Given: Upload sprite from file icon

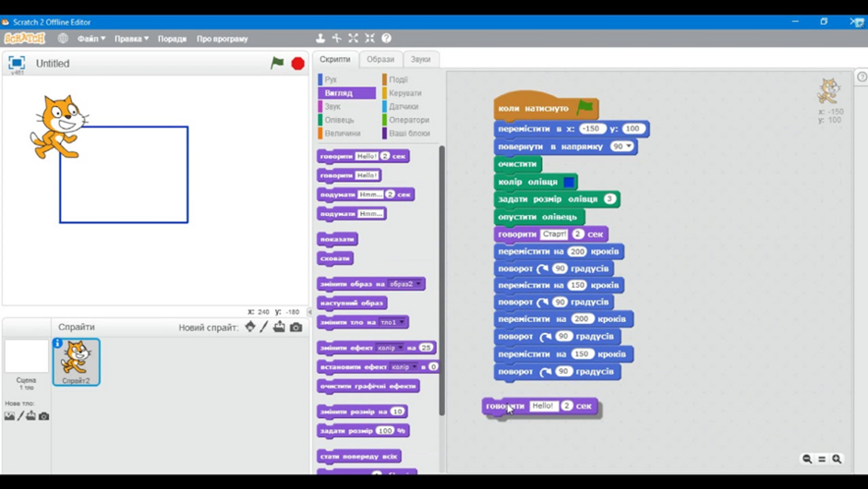Looking at the screenshot, I should pos(279,327).
